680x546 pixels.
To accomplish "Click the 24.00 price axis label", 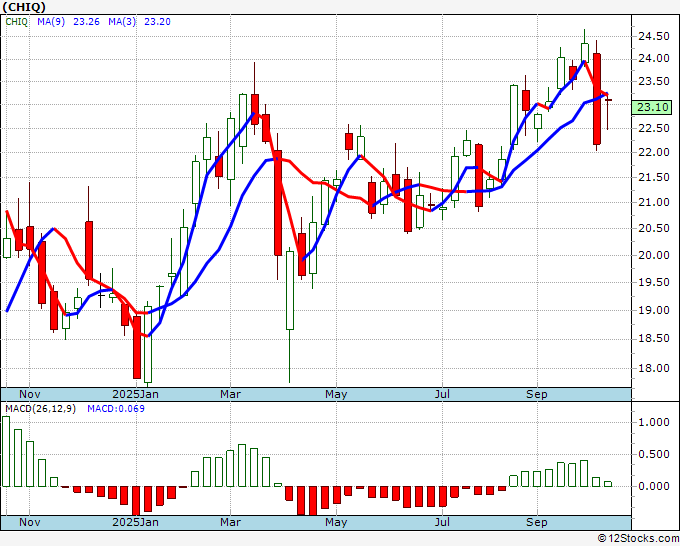I will click(x=654, y=59).
